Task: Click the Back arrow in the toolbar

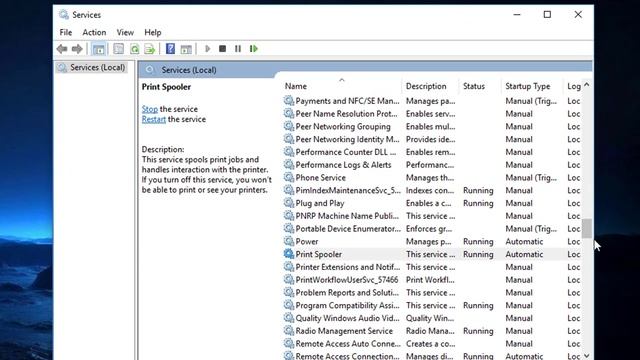Action: [x=62, y=49]
